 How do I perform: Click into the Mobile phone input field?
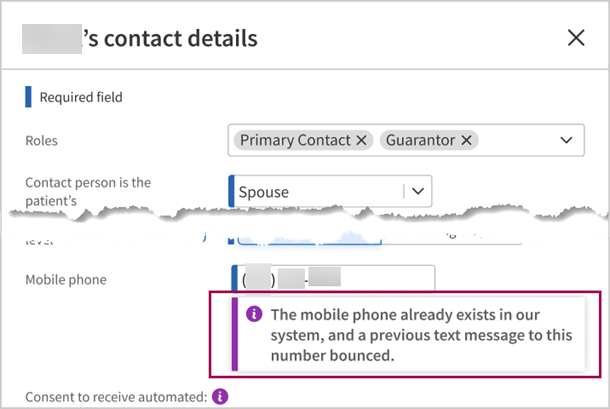tap(385, 279)
